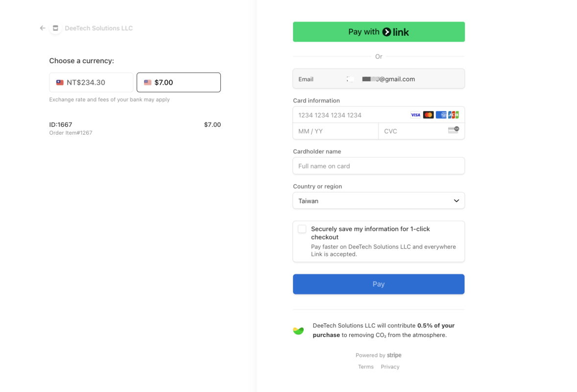Click the DeeTech Solutions store icon
Viewport: 577px width, 392px height.
[55, 28]
